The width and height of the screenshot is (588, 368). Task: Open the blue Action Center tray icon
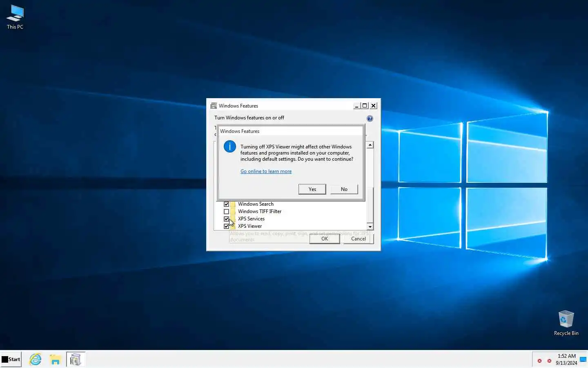(583, 360)
